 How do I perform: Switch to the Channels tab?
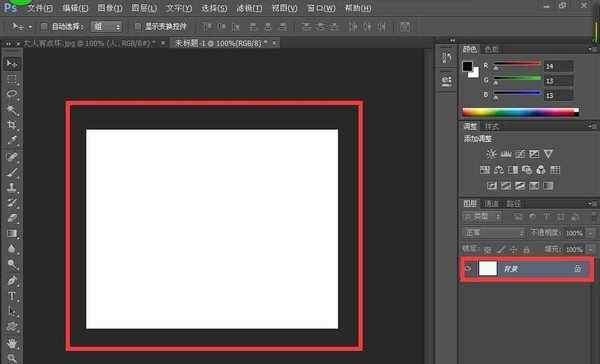tap(491, 204)
